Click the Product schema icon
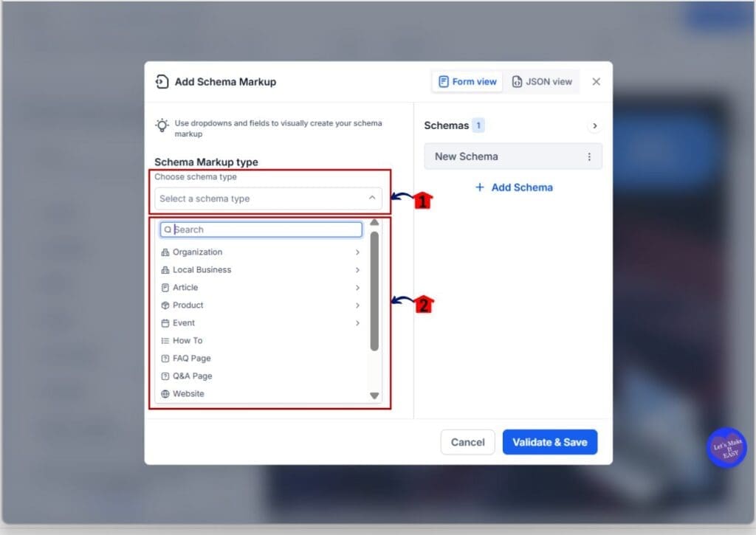Viewport: 756px width, 535px height. coord(164,305)
